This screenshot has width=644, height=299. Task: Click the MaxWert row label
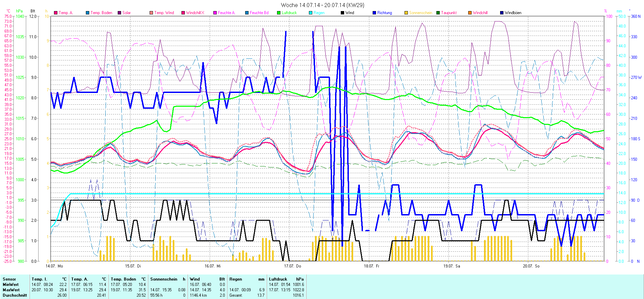[11, 290]
